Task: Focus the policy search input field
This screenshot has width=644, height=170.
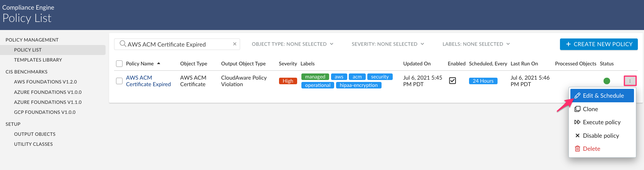Action: pos(179,44)
